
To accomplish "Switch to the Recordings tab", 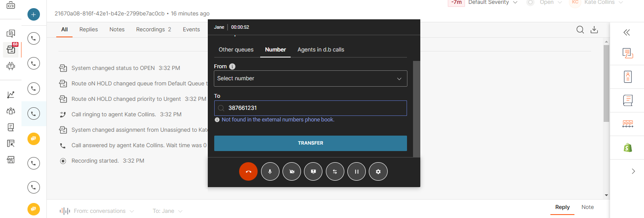I will [x=153, y=30].
